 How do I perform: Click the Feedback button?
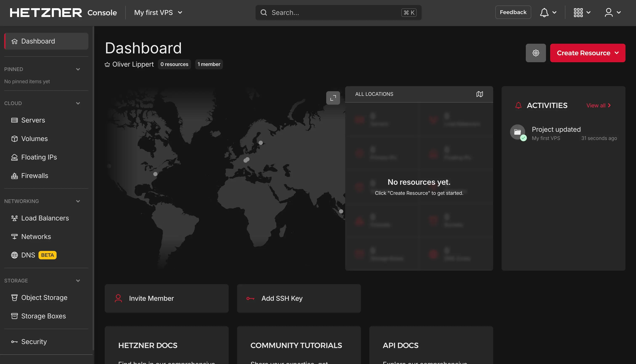pos(513,12)
